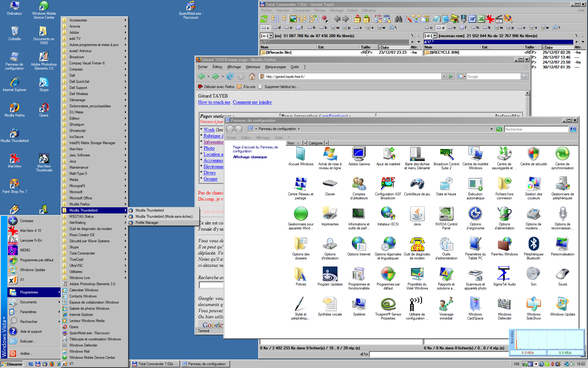
Task: Open the Imprimantes icon
Action: (330, 217)
